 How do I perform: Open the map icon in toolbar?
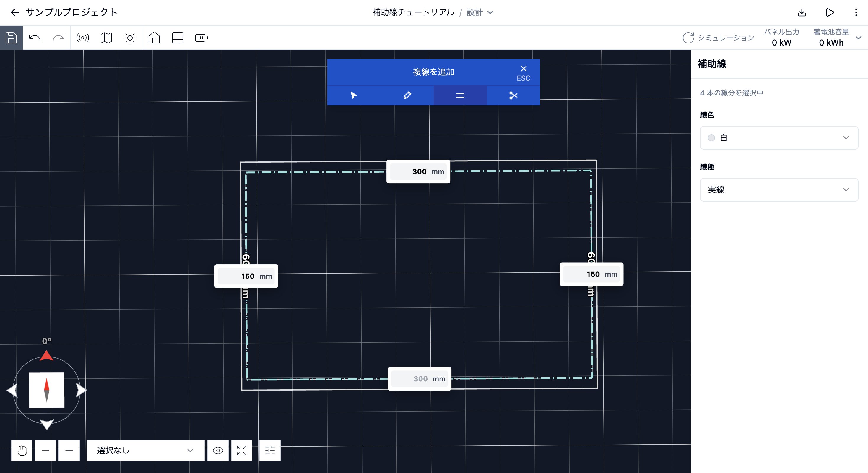(106, 38)
